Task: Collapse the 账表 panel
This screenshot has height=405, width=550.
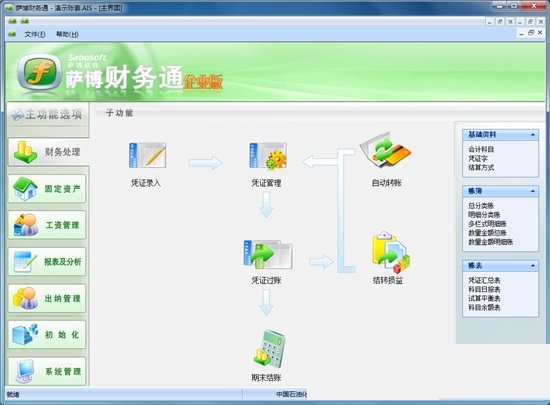Action: pyautogui.click(x=533, y=266)
